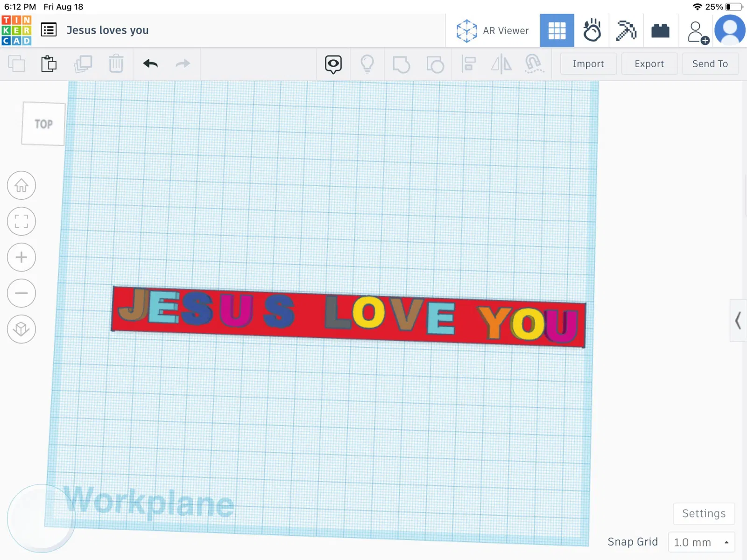Expand the collapsed shapes panel

(738, 321)
